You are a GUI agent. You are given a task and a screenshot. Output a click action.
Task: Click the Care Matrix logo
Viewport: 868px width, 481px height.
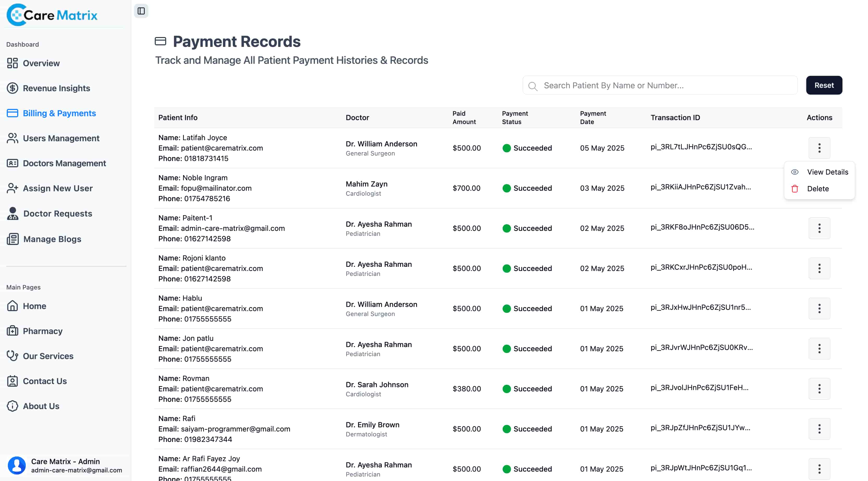click(x=52, y=15)
